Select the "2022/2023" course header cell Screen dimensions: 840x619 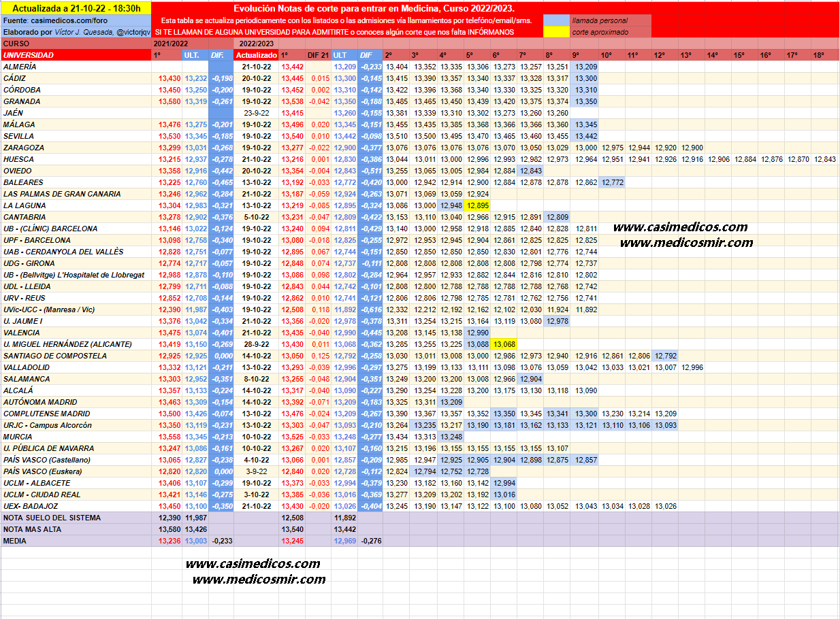[x=255, y=44]
